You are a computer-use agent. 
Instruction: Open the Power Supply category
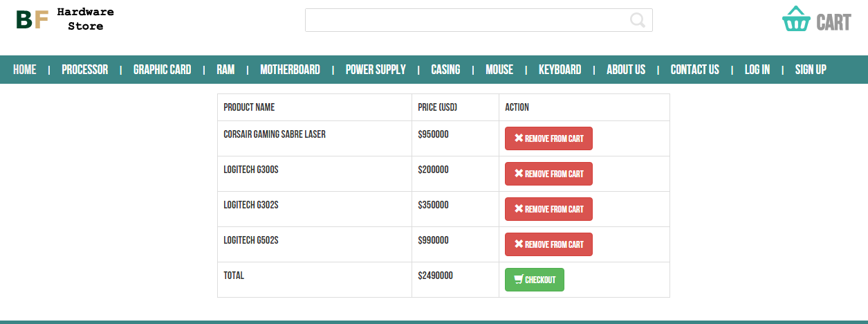(376, 70)
